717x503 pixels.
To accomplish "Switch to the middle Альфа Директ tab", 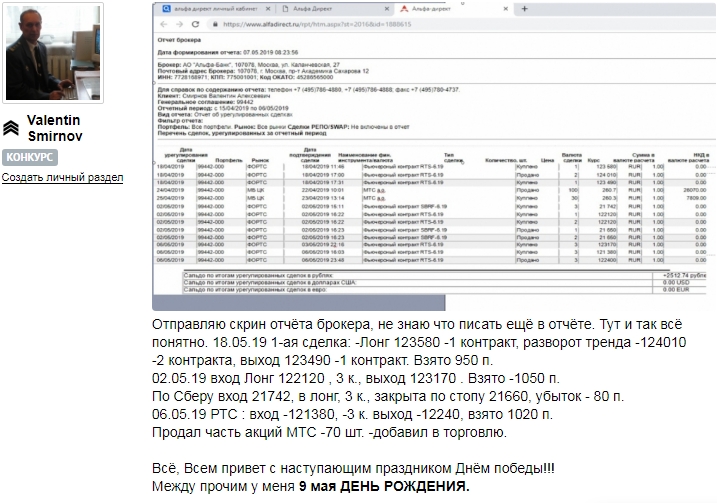I will (x=312, y=9).
